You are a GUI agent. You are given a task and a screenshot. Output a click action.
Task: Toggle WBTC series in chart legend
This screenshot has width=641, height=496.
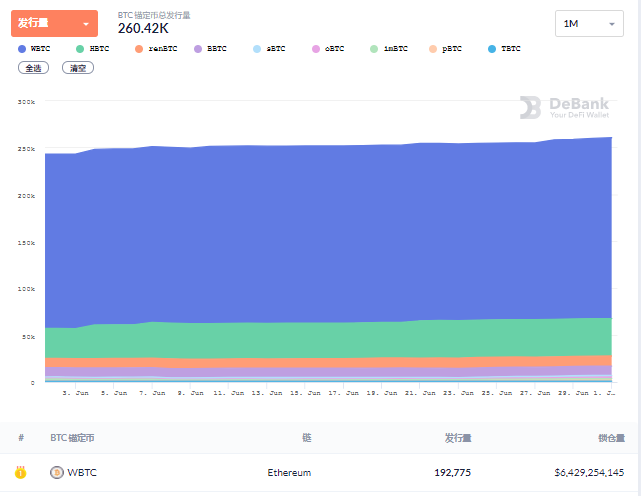pyautogui.click(x=36, y=48)
